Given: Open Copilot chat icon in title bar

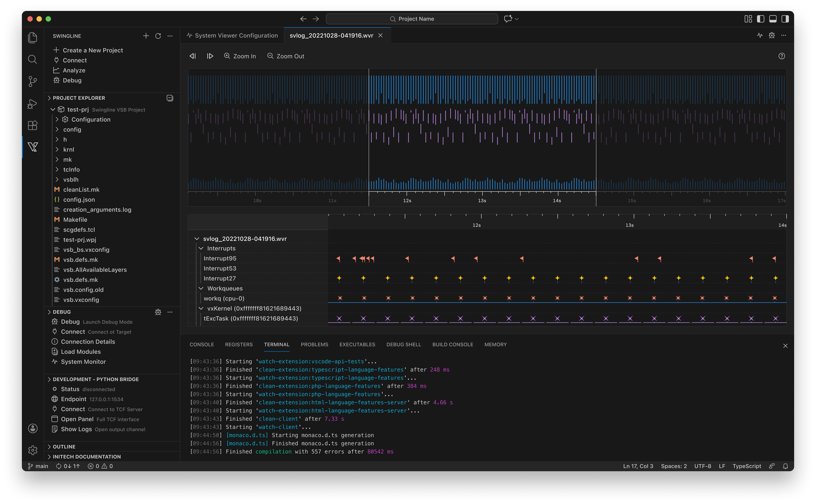Looking at the screenshot, I should point(508,19).
